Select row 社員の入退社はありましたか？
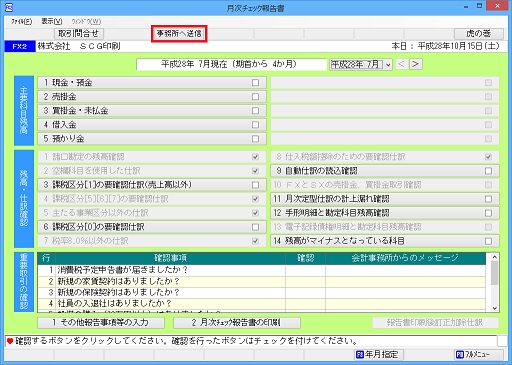The height and width of the screenshot is (365, 512). (x=262, y=304)
